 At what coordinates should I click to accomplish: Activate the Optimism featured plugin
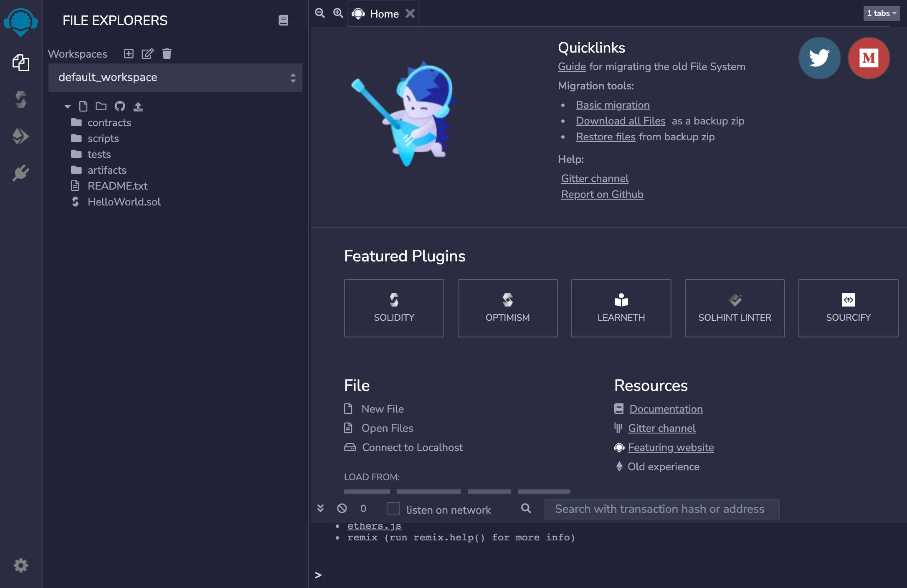507,308
